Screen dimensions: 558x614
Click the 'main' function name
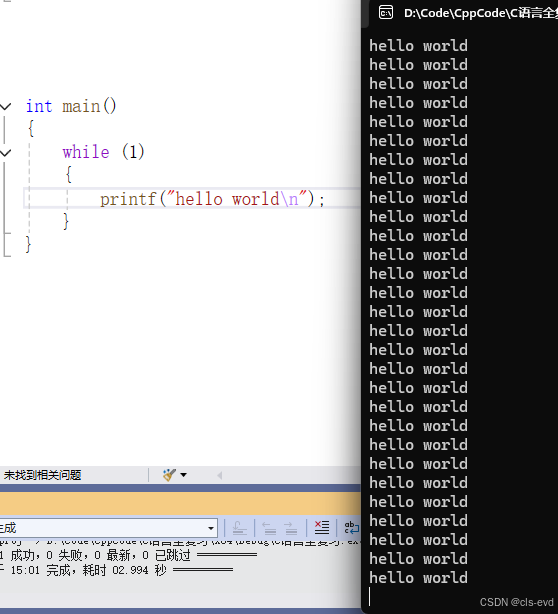81,106
